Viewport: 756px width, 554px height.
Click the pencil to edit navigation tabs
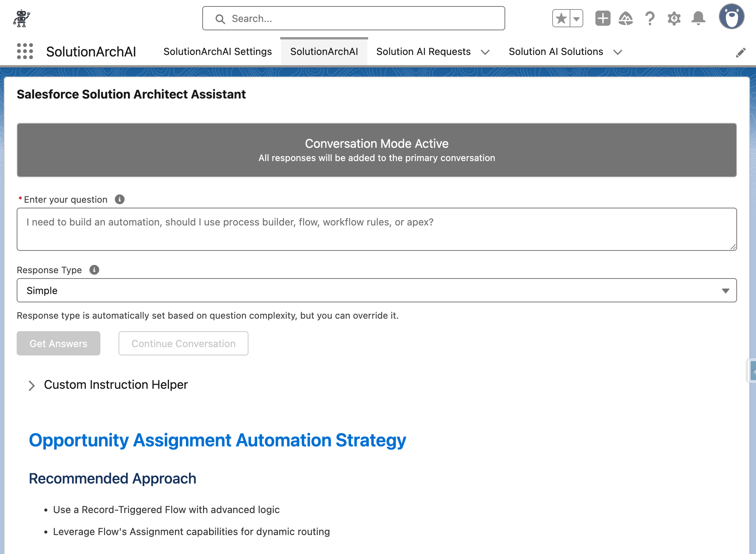click(x=741, y=52)
